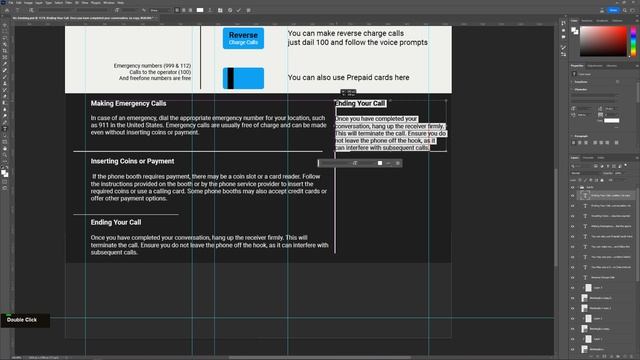Commit current text edits checkmark
The image size is (640, 360).
pyautogui.click(x=239, y=10)
